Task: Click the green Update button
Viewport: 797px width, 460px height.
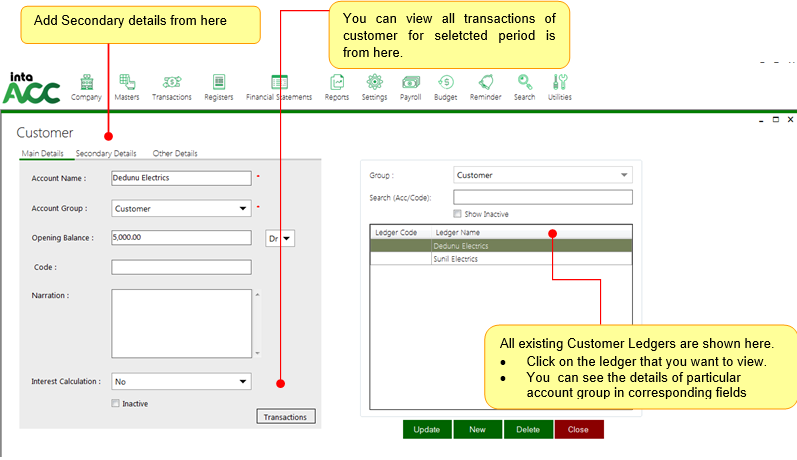Action: point(427,429)
